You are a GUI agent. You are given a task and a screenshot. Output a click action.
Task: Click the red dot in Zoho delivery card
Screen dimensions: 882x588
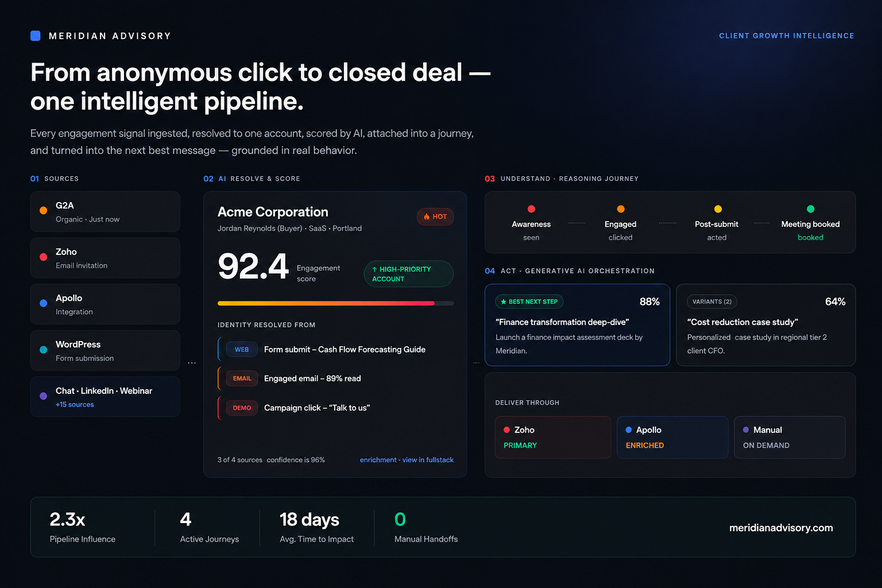pos(506,430)
